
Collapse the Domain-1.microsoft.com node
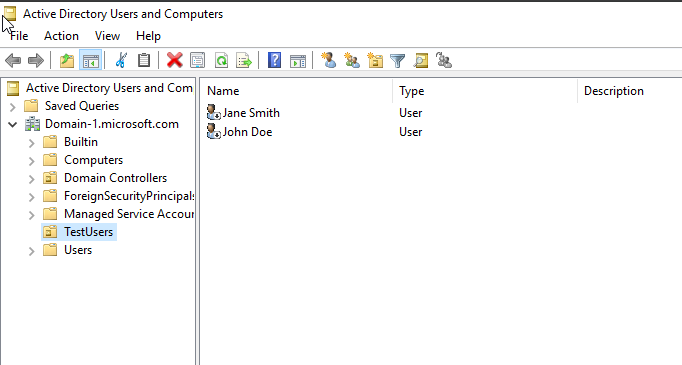pos(13,124)
